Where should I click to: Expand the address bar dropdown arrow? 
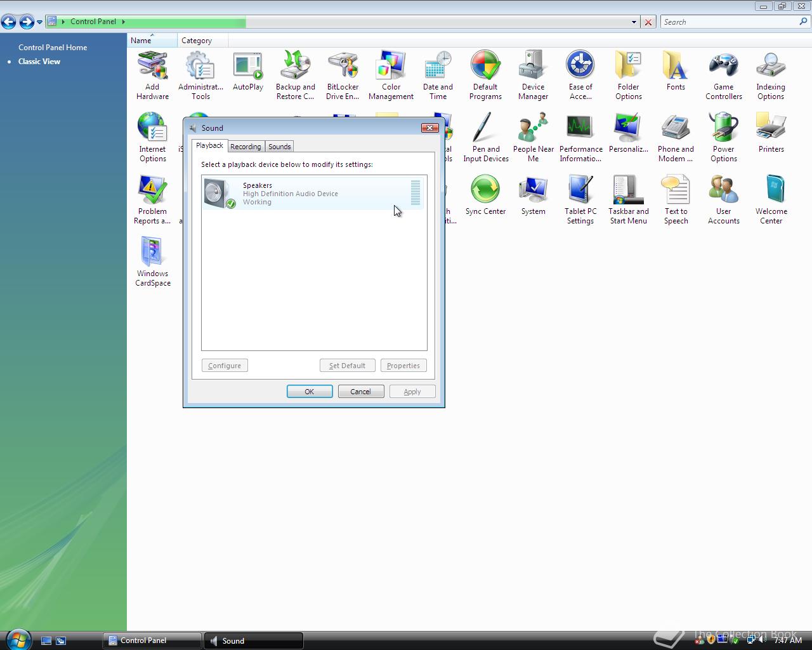coord(634,22)
